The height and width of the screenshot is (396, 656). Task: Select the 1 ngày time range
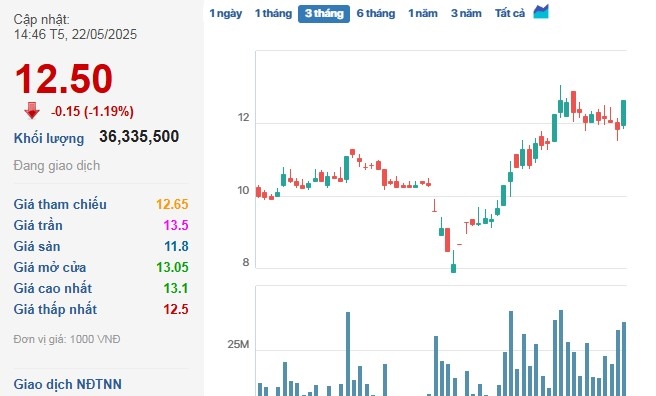(x=226, y=13)
